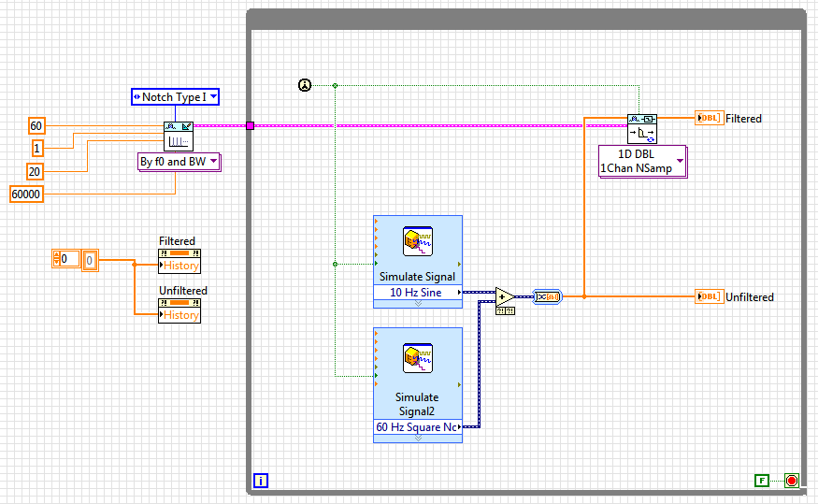Select the Simulate Signal express VI icon
Viewport: 818px width, 504px height.
click(x=417, y=241)
